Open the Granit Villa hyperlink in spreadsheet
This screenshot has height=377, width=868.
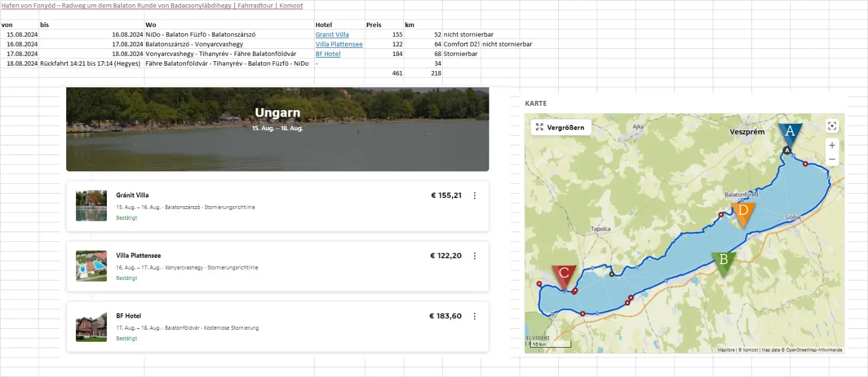coord(332,35)
